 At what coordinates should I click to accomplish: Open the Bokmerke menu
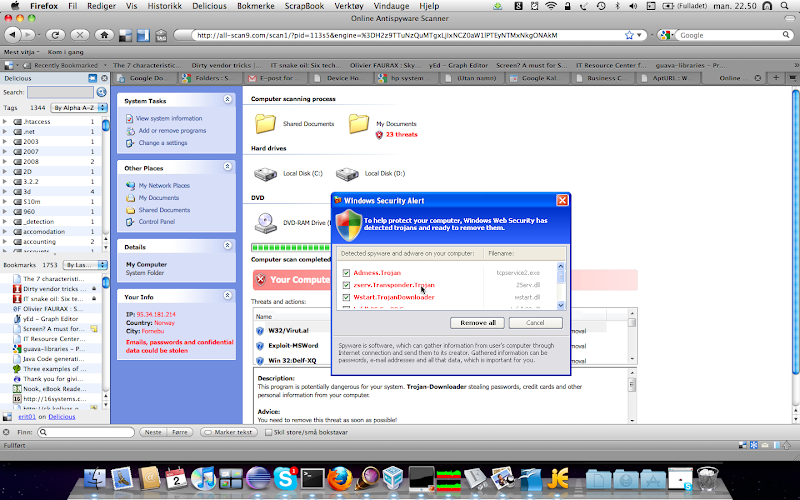(256, 6)
